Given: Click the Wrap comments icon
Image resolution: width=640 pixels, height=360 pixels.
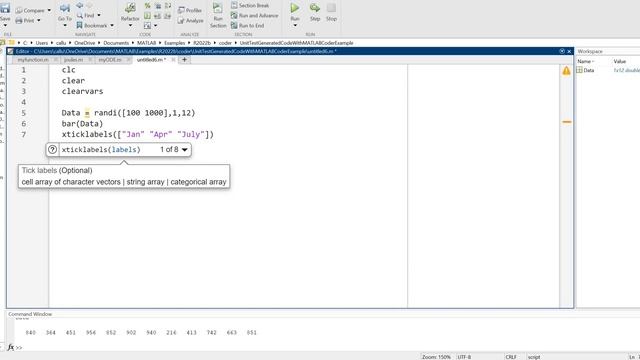Looking at the screenshot, I should 168,6.
